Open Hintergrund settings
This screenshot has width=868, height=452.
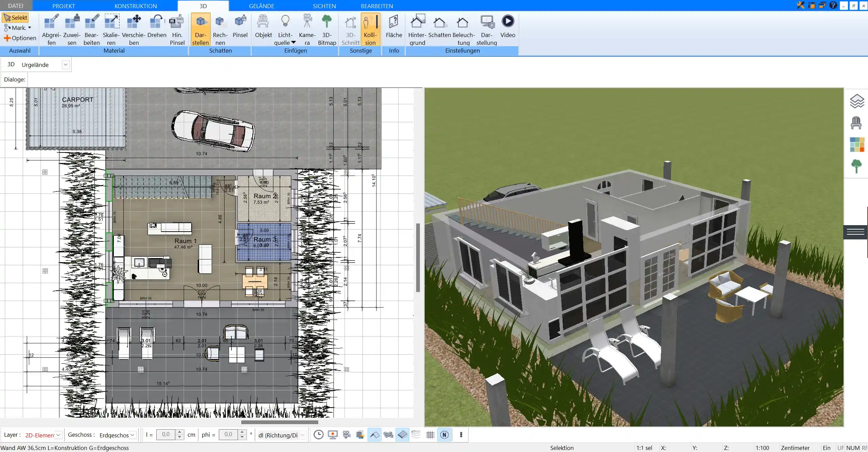(x=417, y=30)
